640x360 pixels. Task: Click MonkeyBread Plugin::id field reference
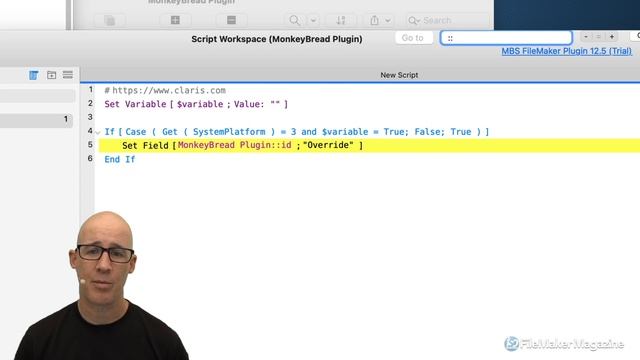[x=235, y=145]
